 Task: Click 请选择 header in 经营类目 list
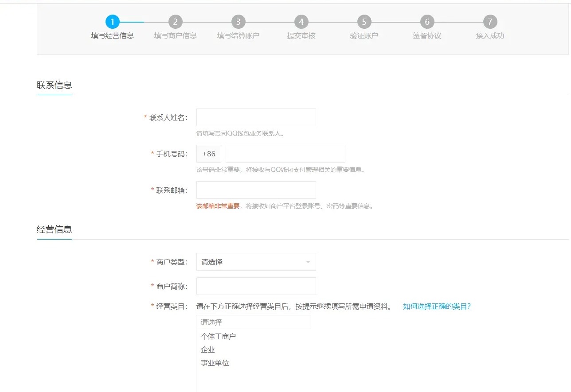click(253, 322)
